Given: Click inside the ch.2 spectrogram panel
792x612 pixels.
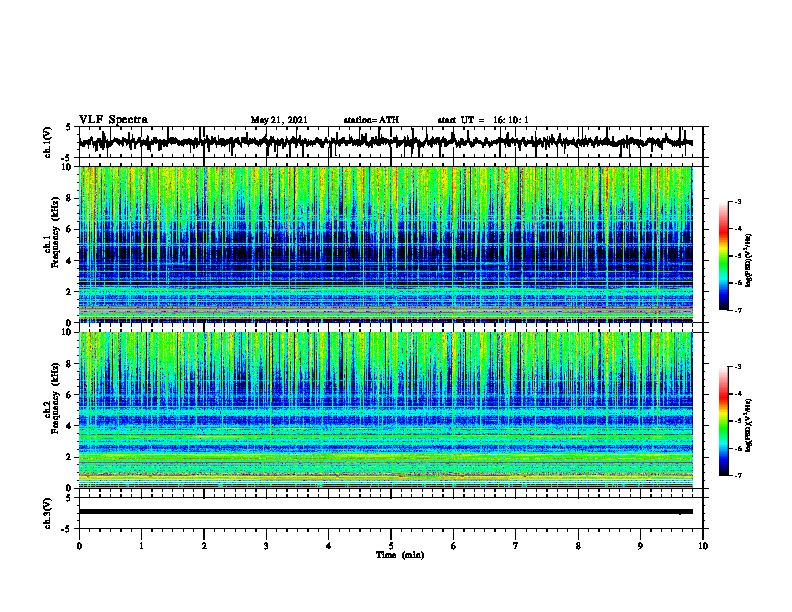Looking at the screenshot, I should click(385, 410).
